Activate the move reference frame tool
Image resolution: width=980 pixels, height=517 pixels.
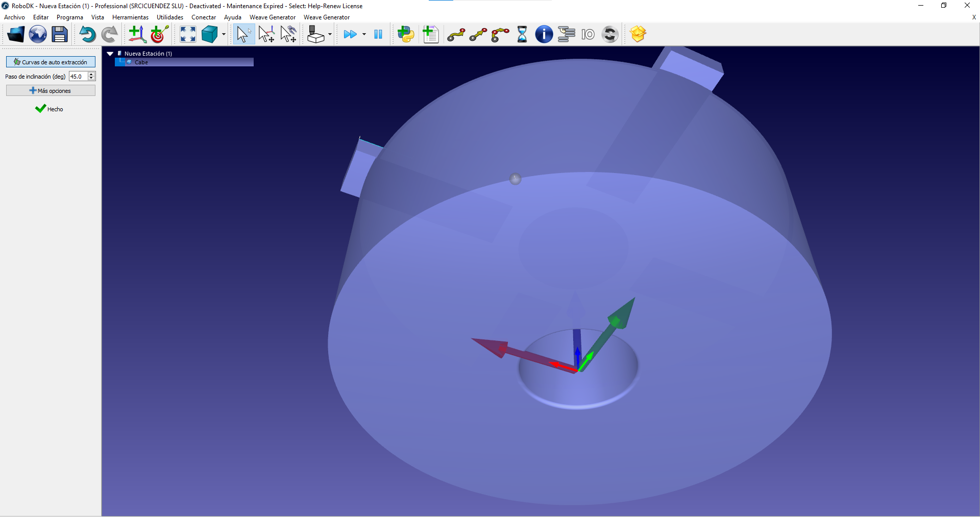tap(266, 35)
